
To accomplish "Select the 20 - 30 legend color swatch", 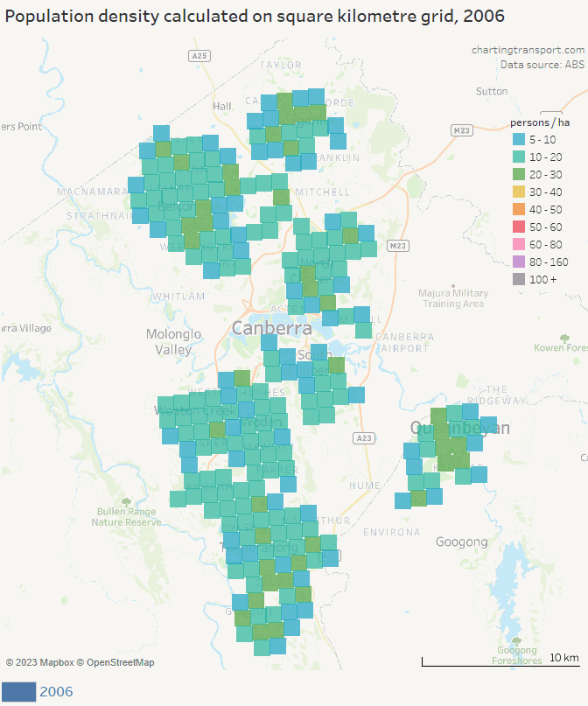I will point(518,175).
